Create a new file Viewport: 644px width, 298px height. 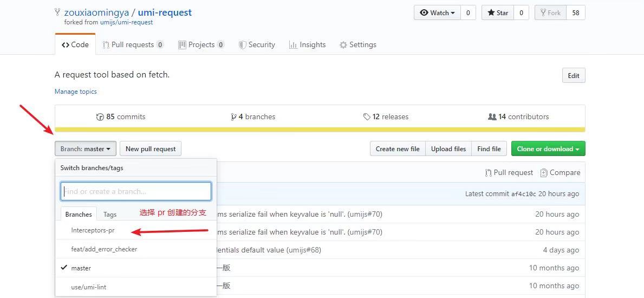tap(398, 149)
